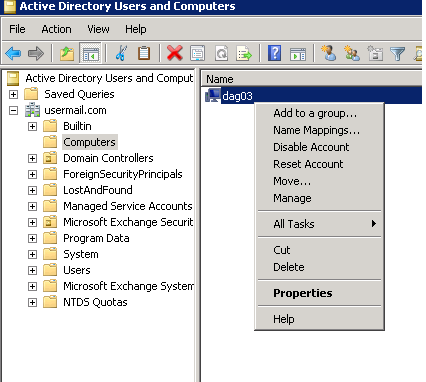
Task: Select the dag03 row in list
Action: click(312, 96)
